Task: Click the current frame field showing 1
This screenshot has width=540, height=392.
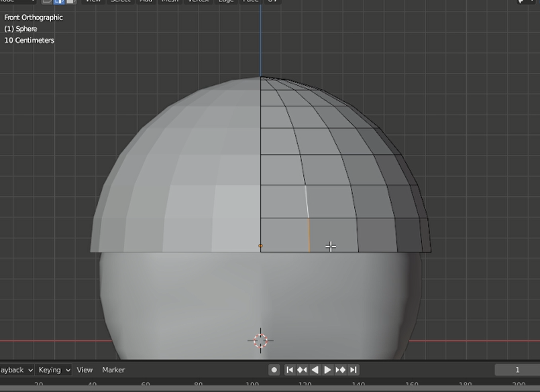Action: pyautogui.click(x=517, y=370)
